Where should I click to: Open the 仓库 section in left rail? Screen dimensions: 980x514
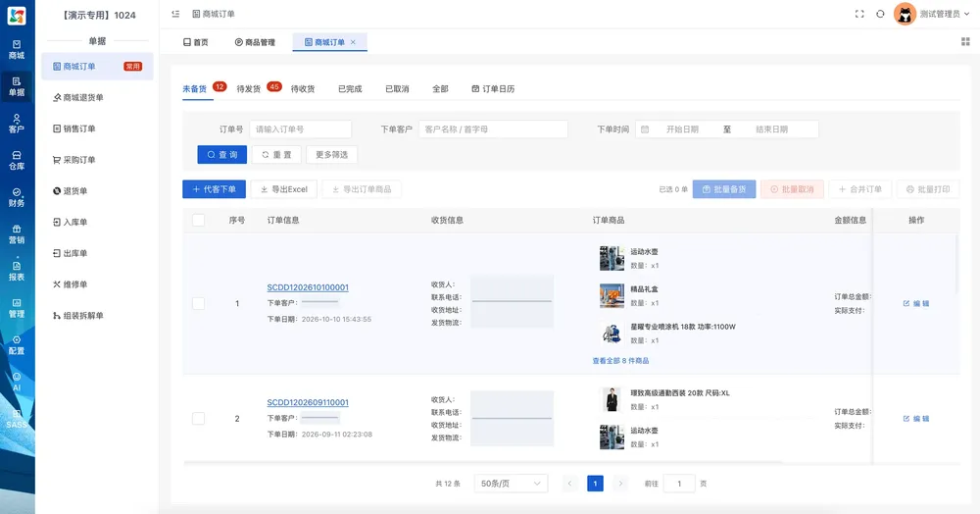[x=17, y=160]
